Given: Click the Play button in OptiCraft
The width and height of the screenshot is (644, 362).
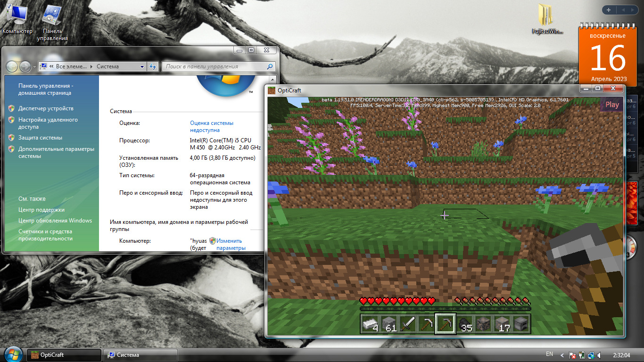Looking at the screenshot, I should [x=612, y=105].
